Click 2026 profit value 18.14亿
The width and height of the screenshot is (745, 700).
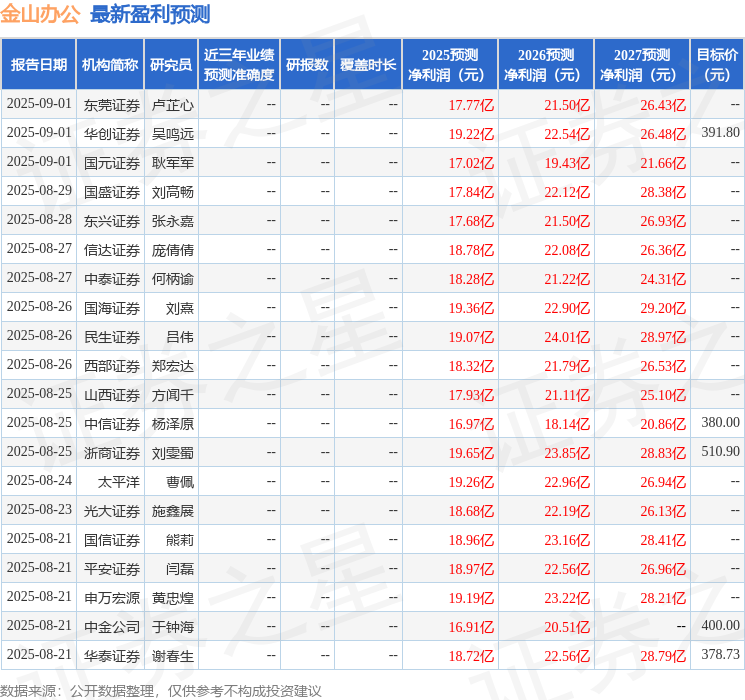click(567, 424)
